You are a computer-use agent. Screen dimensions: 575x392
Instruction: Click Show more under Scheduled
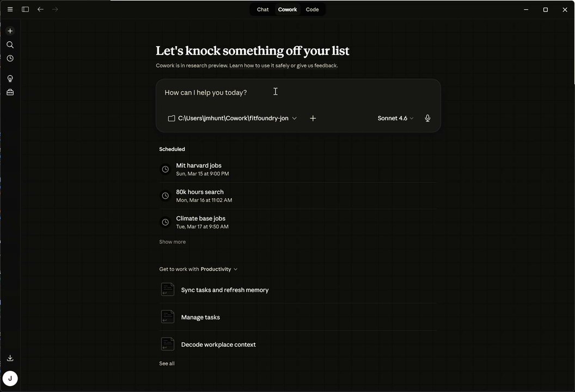(x=172, y=242)
